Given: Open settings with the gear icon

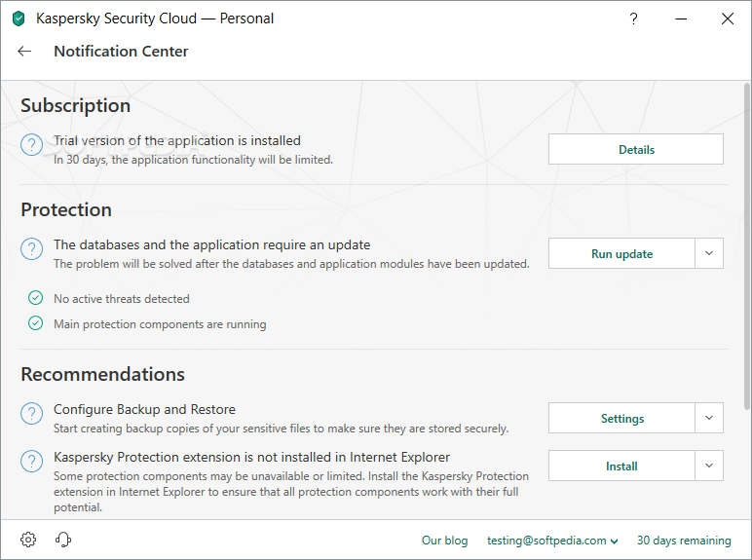Looking at the screenshot, I should [x=28, y=540].
